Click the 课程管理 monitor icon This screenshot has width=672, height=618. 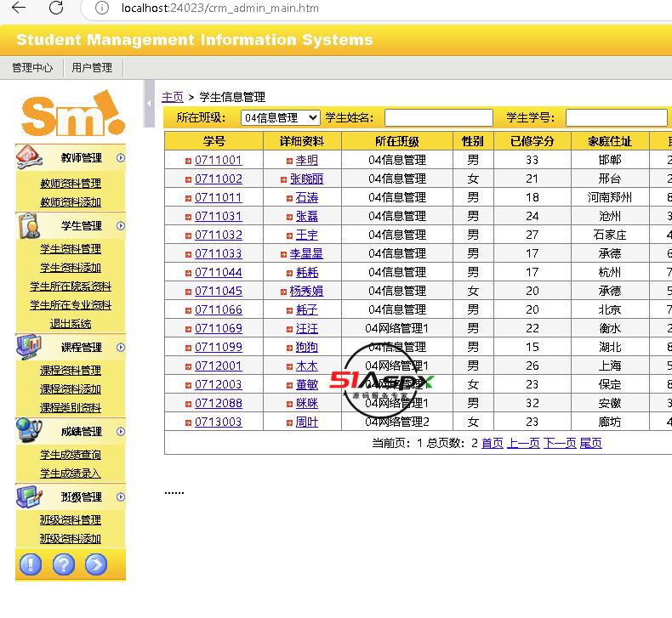pos(29,347)
